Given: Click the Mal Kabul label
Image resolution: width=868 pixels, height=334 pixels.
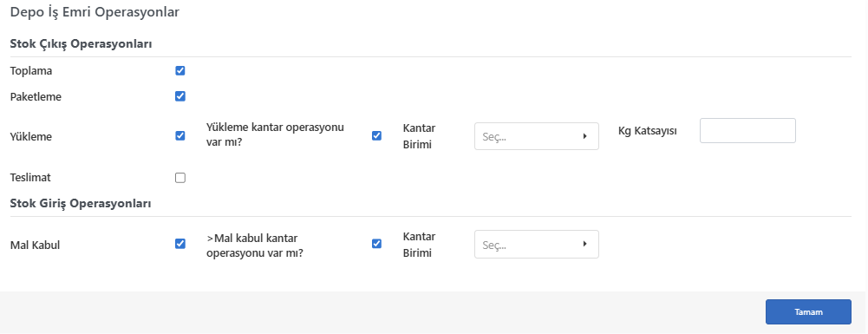Looking at the screenshot, I should [35, 245].
